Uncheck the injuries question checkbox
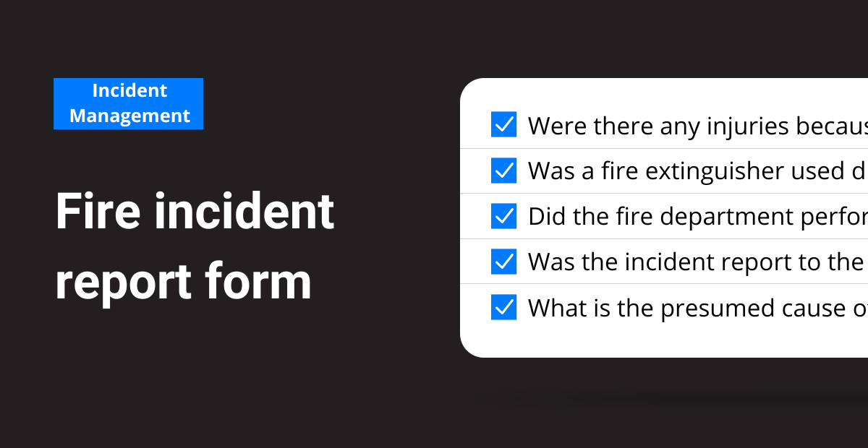The width and height of the screenshot is (868, 448). [503, 124]
